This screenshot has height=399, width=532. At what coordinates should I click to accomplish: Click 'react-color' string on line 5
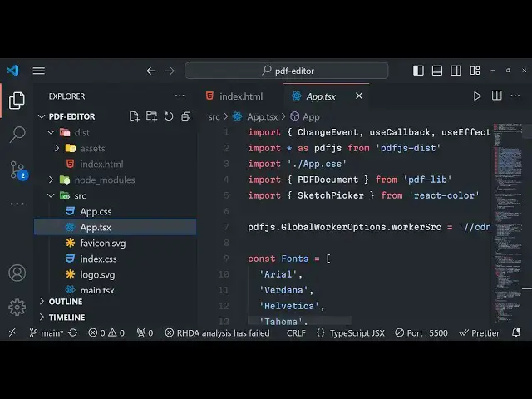click(x=444, y=195)
